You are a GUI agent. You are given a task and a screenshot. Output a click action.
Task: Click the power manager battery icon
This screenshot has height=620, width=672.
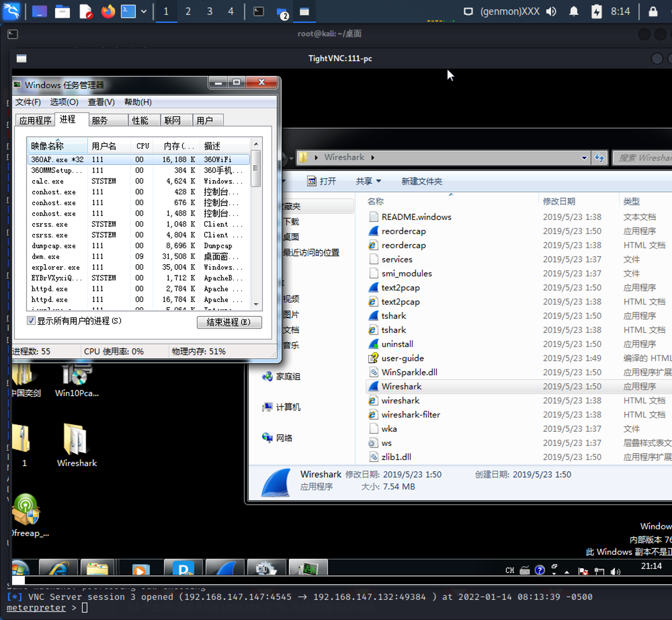[x=596, y=11]
